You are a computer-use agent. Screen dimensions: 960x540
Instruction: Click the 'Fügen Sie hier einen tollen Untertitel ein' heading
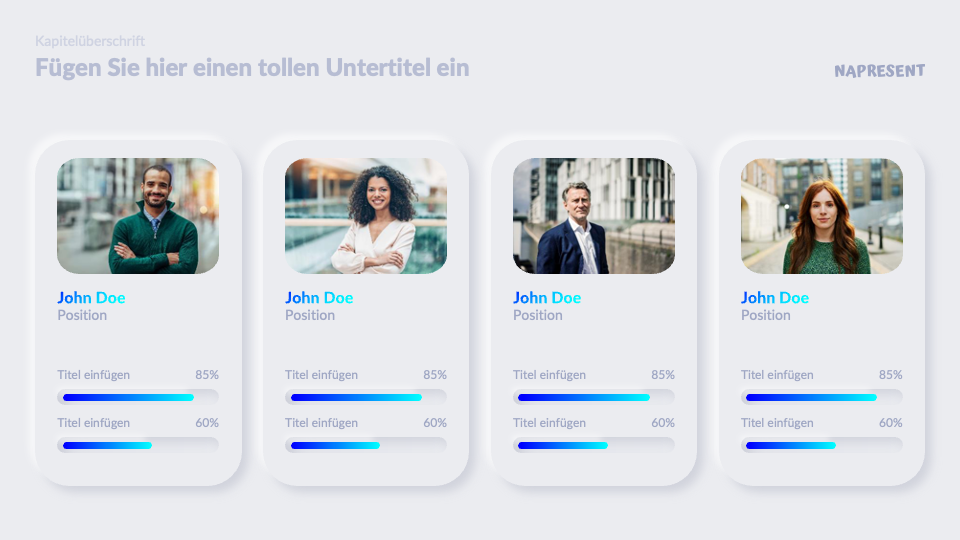(252, 68)
